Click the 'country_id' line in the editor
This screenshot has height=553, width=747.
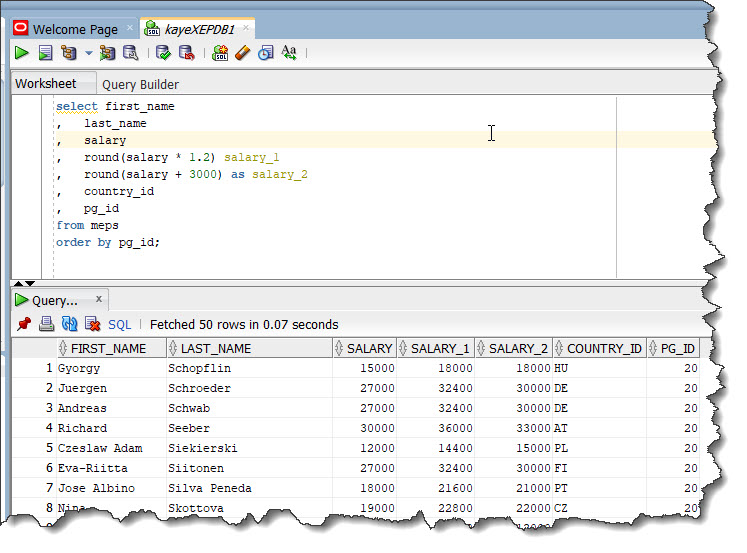click(x=119, y=191)
